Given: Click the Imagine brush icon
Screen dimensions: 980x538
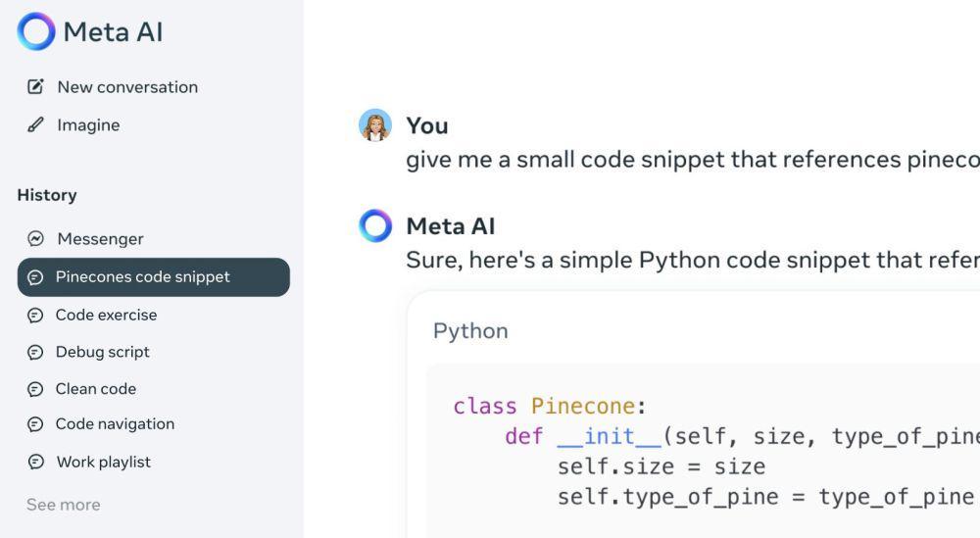Looking at the screenshot, I should pyautogui.click(x=35, y=125).
